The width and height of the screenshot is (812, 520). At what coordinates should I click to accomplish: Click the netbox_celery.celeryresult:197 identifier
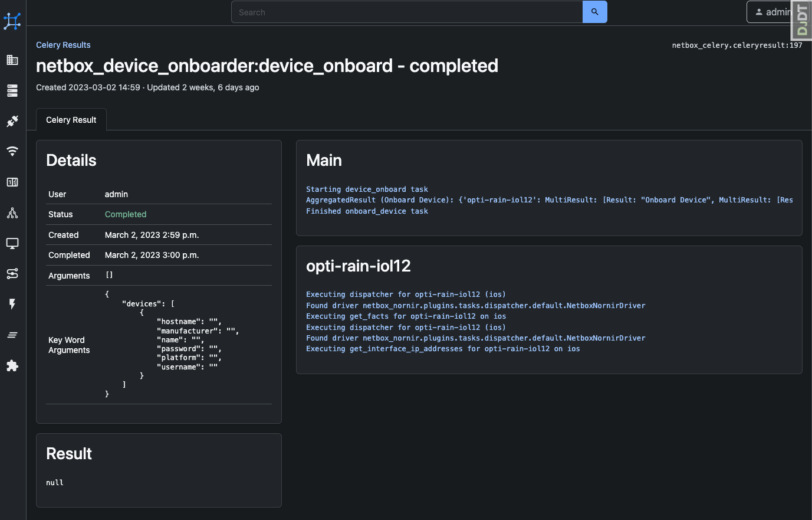[x=737, y=45]
